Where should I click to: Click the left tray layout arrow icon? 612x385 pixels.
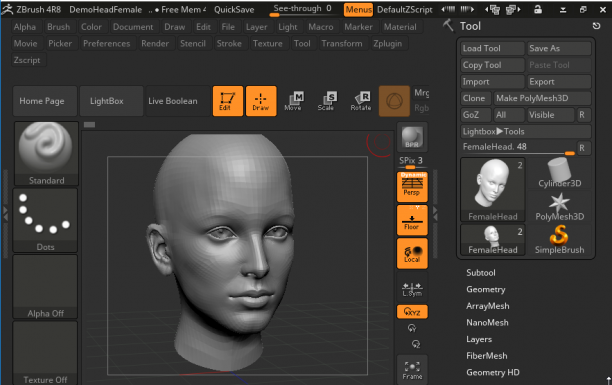448,9
